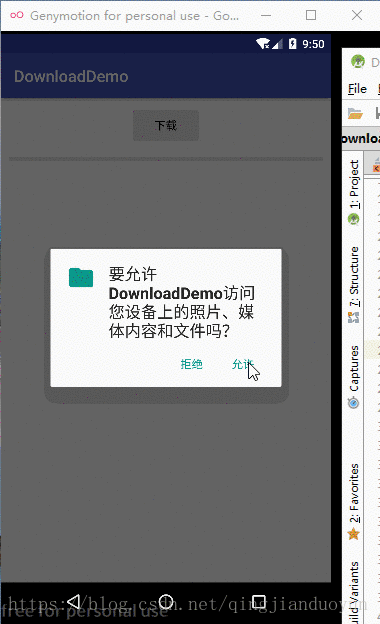Tap the 下载 download button
This screenshot has height=624, width=380.
click(x=166, y=125)
